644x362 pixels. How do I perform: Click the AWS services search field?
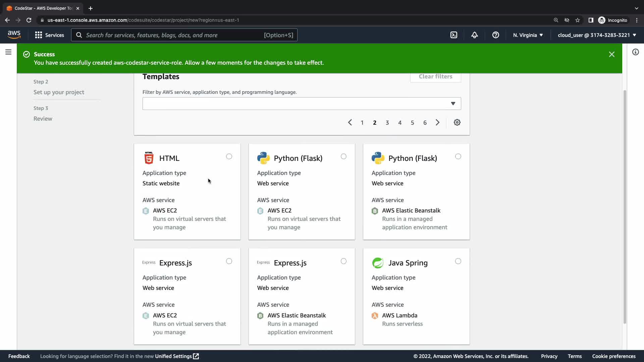coord(184,35)
